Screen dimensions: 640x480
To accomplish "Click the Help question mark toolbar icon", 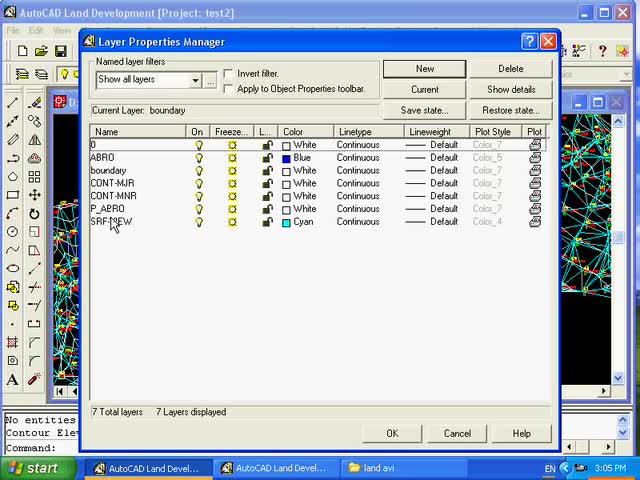I will tap(602, 51).
